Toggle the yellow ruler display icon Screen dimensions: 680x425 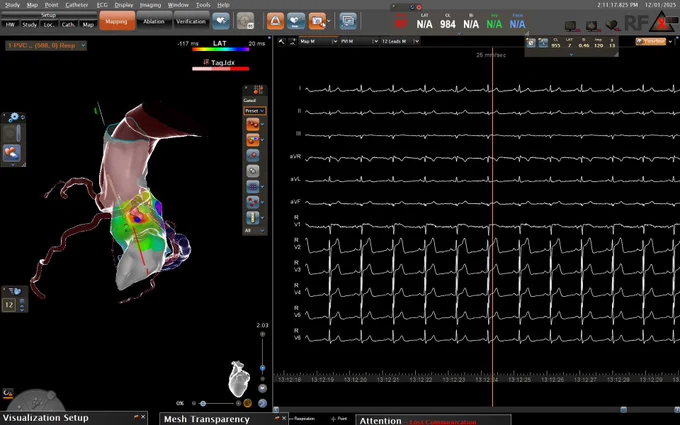(x=252, y=218)
